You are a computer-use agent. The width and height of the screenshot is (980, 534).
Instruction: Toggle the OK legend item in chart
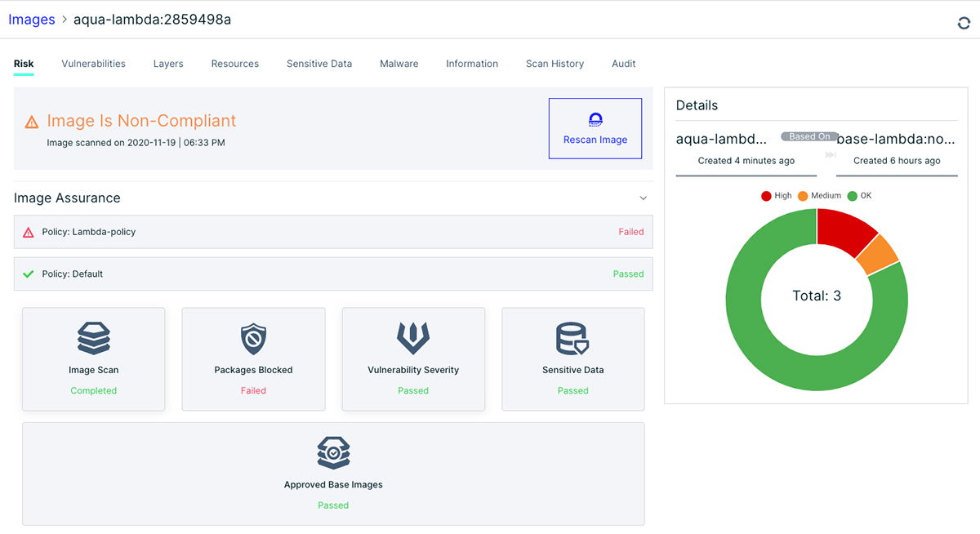859,196
